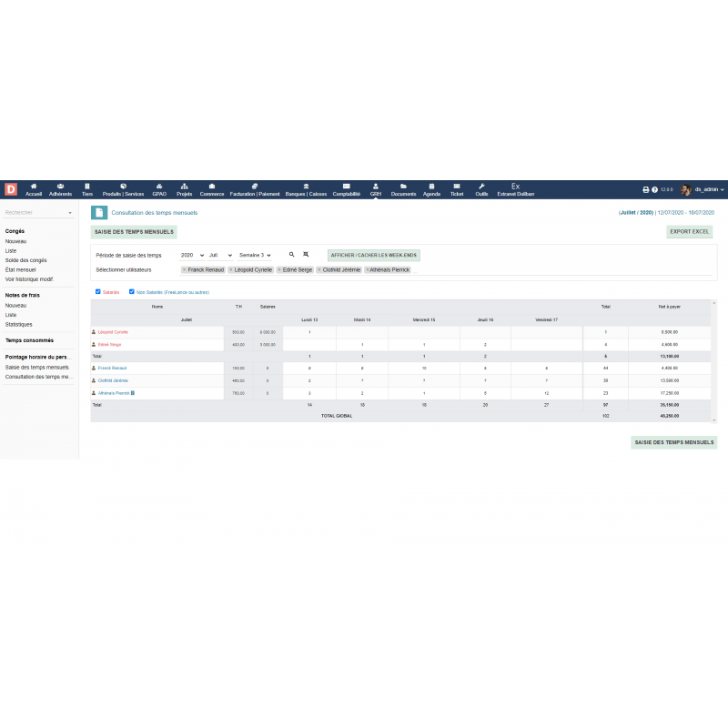This screenshot has width=728, height=728.
Task: Open Saisie des temps mensuels in sidebar
Action: (37, 367)
